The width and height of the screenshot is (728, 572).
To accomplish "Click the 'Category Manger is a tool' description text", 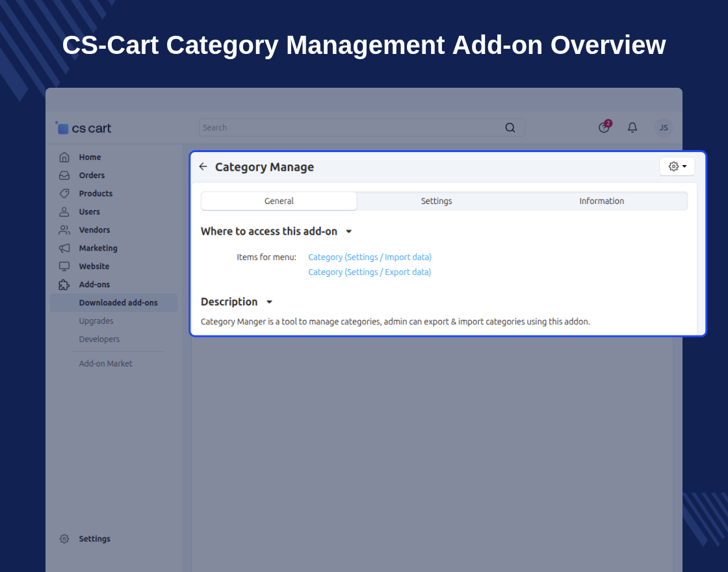I will point(395,322).
